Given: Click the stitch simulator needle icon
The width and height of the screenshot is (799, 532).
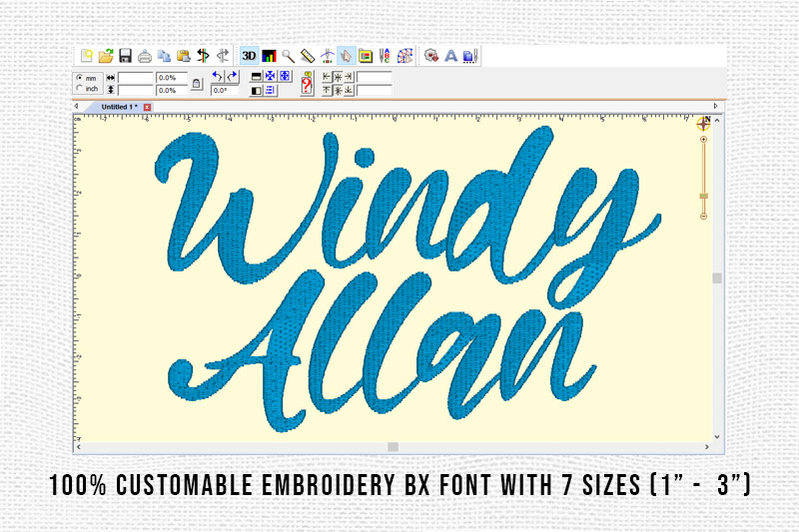Looking at the screenshot, I should point(328,56).
